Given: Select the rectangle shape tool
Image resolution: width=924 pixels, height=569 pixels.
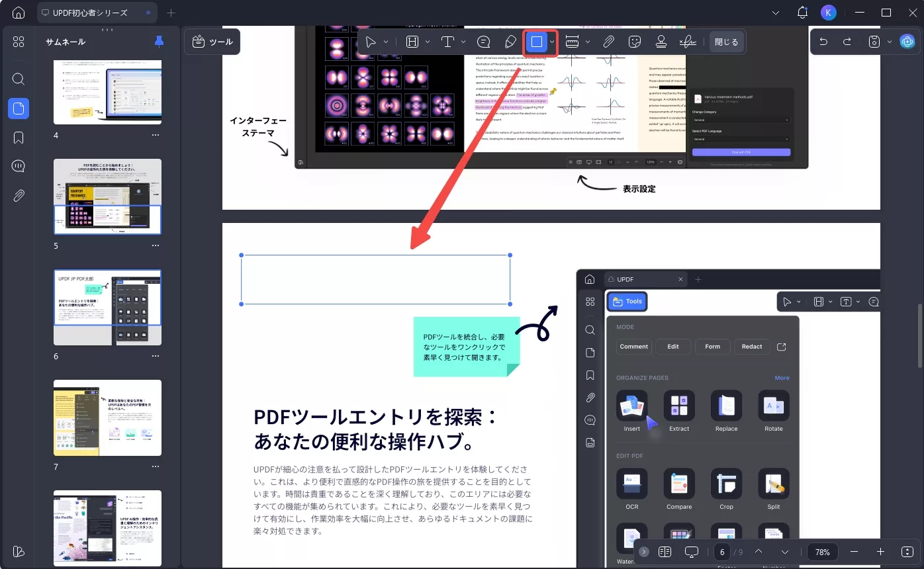Looking at the screenshot, I should 537,42.
